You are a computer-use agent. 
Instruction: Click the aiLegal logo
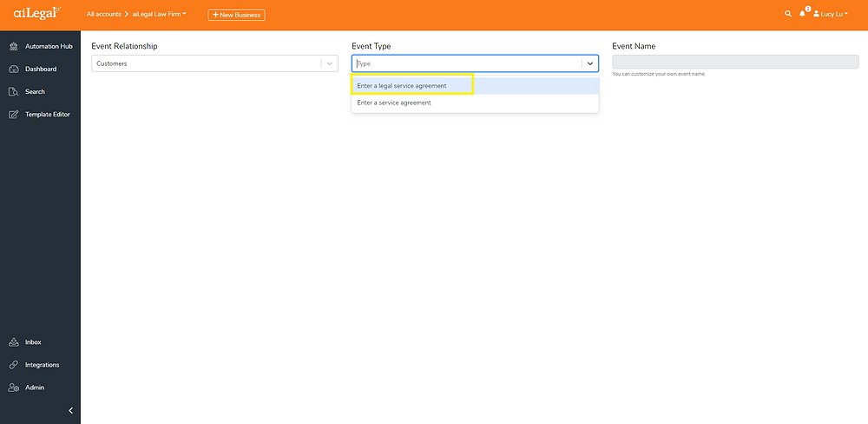[37, 13]
